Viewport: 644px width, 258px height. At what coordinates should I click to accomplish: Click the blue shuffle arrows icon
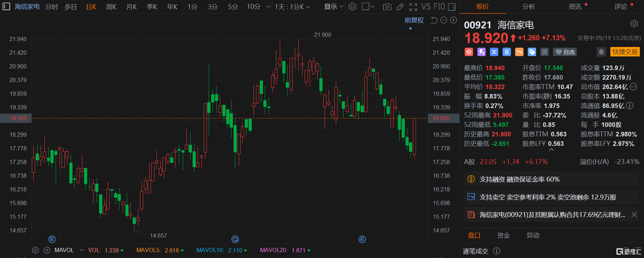point(494,52)
